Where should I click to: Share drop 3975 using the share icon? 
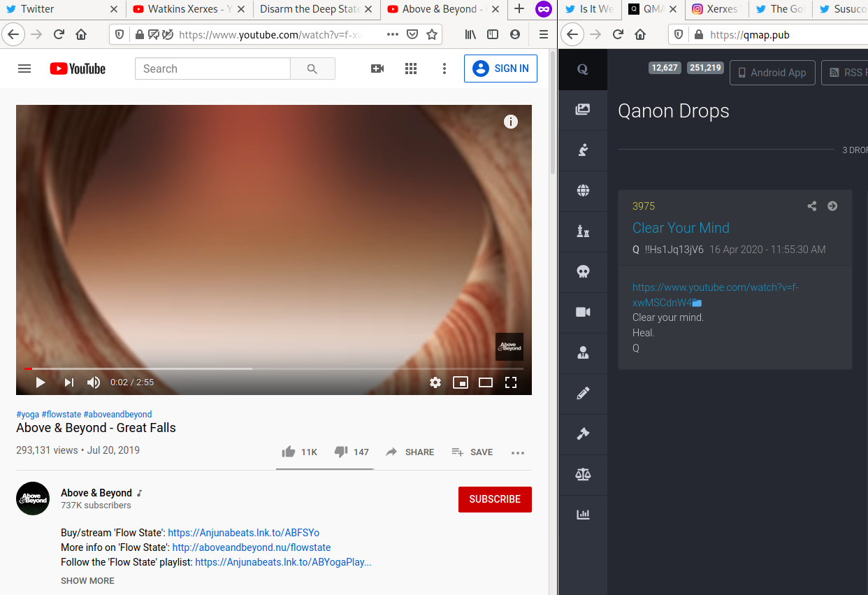click(x=812, y=206)
